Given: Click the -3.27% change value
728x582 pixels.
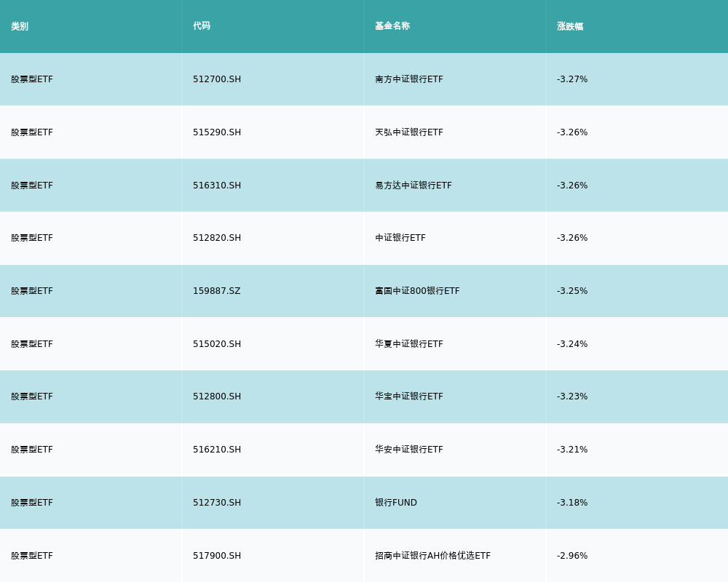Looking at the screenshot, I should 572,79.
